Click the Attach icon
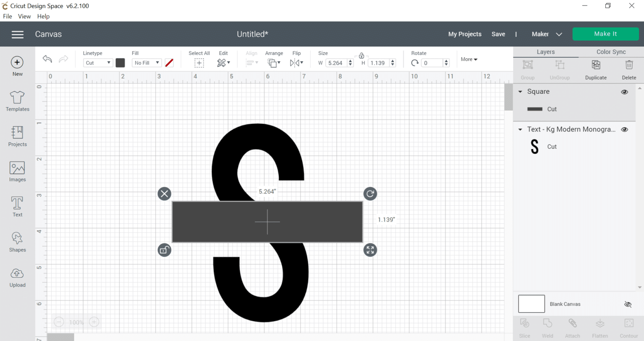 pyautogui.click(x=572, y=327)
